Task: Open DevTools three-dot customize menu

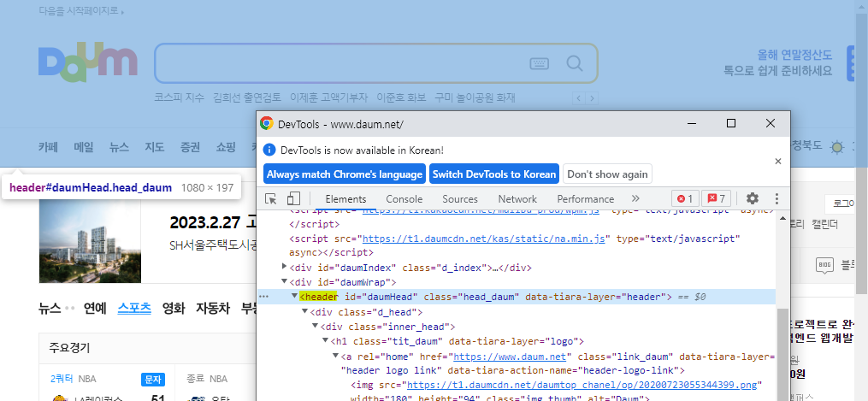Action: click(x=776, y=198)
